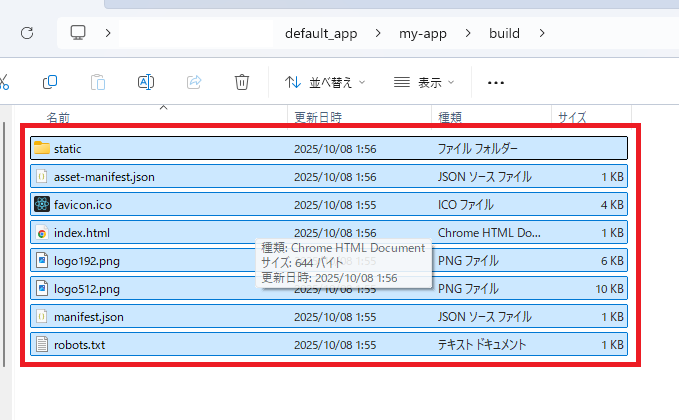The width and height of the screenshot is (679, 420).
Task: Click the logo512.png image icon
Action: coord(42,288)
